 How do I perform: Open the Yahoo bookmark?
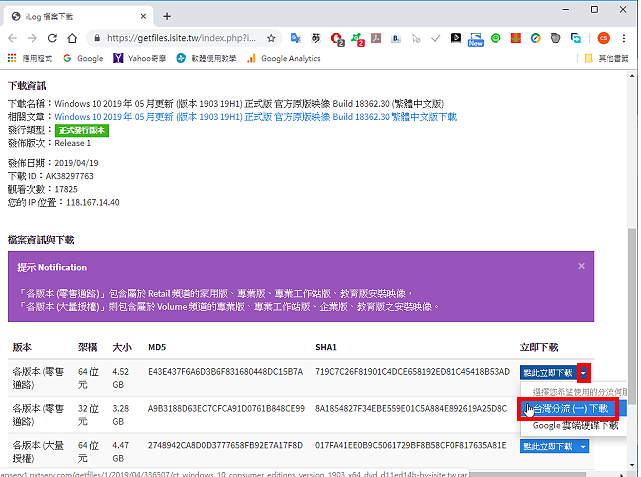[140, 58]
